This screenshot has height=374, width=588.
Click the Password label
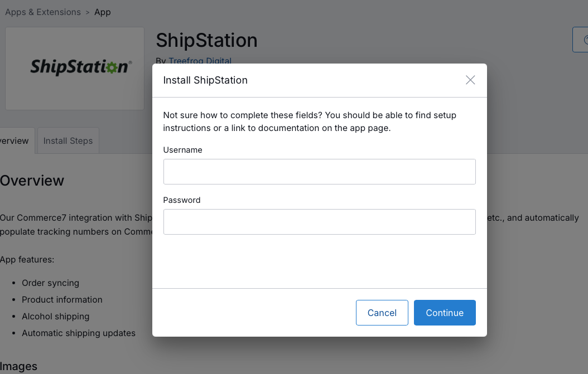pos(182,200)
